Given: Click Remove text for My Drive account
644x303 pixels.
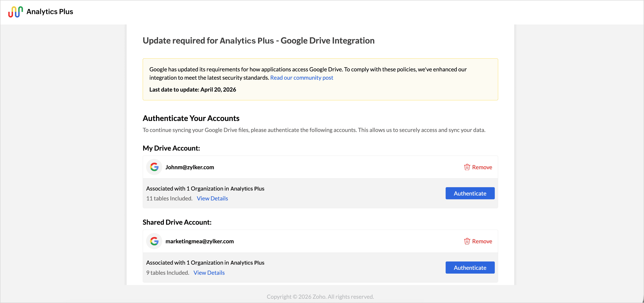Looking at the screenshot, I should click(482, 167).
